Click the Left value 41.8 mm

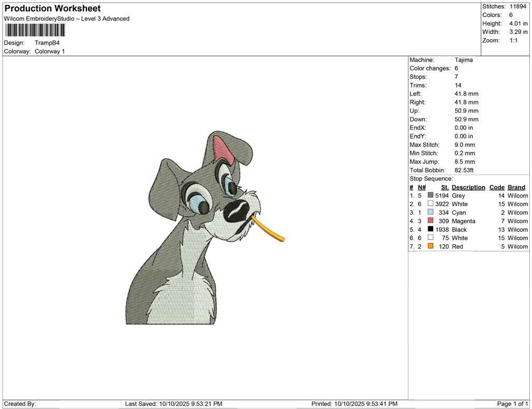466,94
